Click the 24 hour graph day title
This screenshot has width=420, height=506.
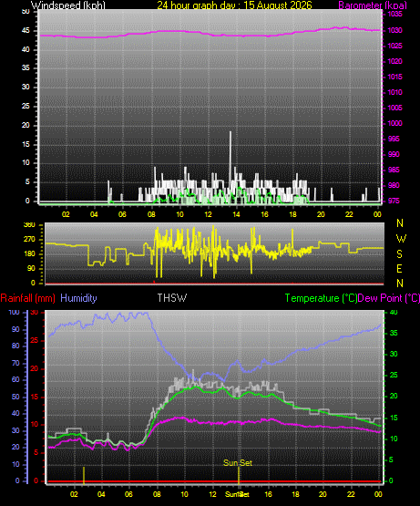point(234,5)
